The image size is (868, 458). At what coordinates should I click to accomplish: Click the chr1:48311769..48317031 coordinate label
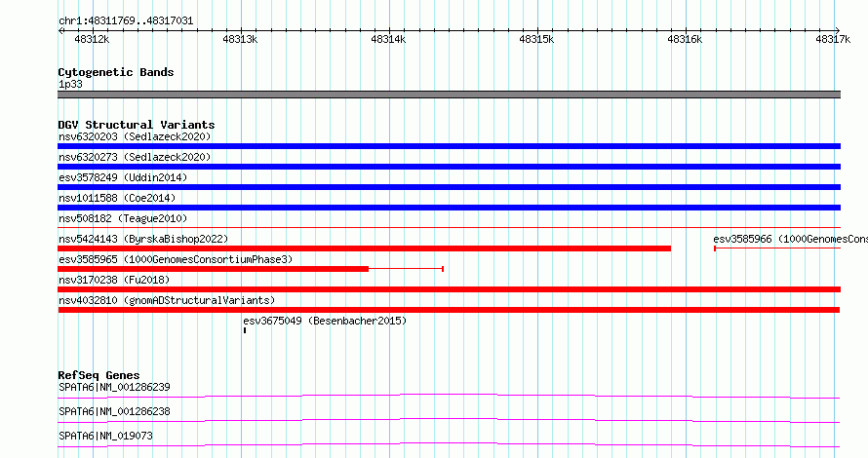point(126,21)
